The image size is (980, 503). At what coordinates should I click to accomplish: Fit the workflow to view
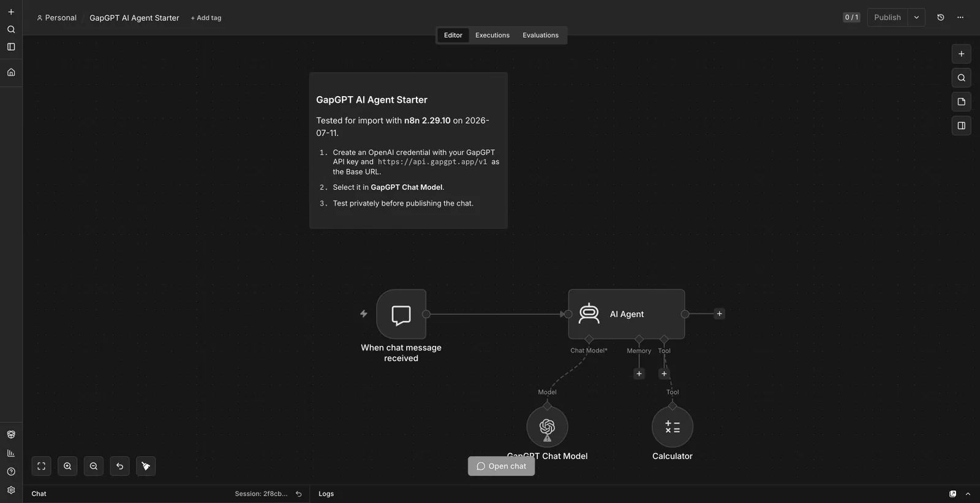pos(42,466)
